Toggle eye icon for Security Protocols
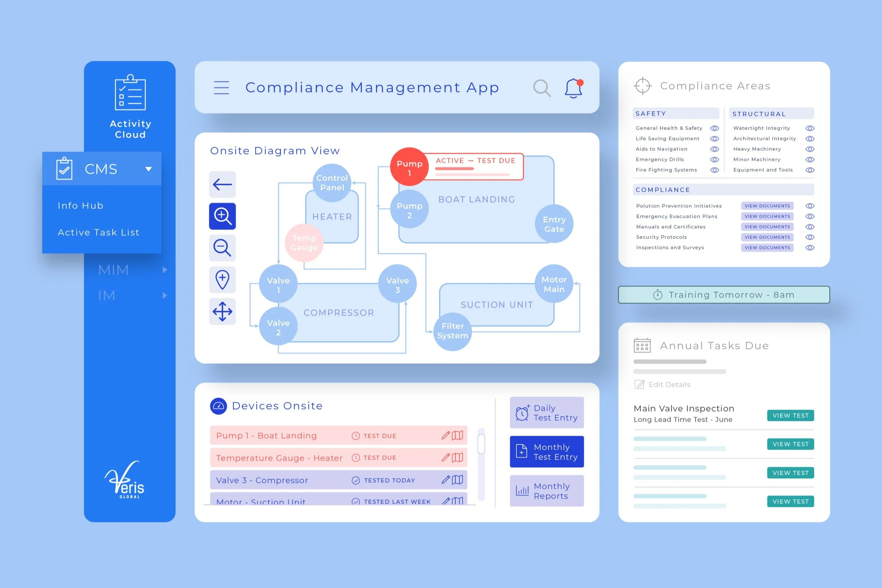The image size is (882, 588). click(810, 237)
